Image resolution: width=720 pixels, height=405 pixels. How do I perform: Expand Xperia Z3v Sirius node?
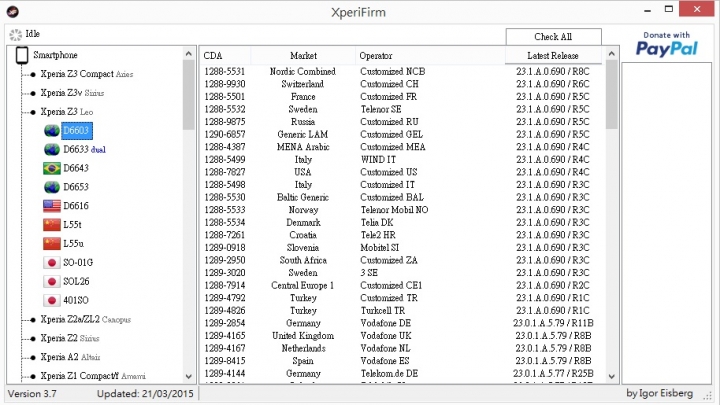(33, 93)
